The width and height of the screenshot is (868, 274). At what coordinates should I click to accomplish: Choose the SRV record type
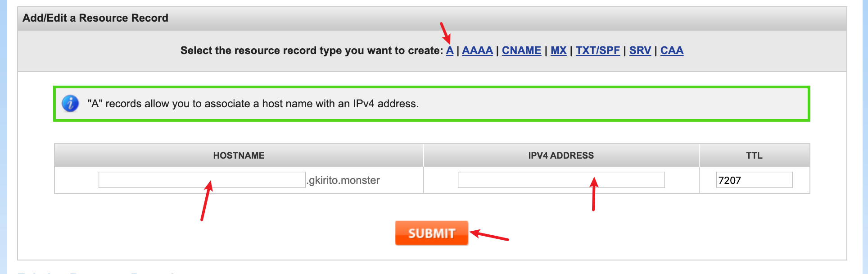tap(640, 50)
